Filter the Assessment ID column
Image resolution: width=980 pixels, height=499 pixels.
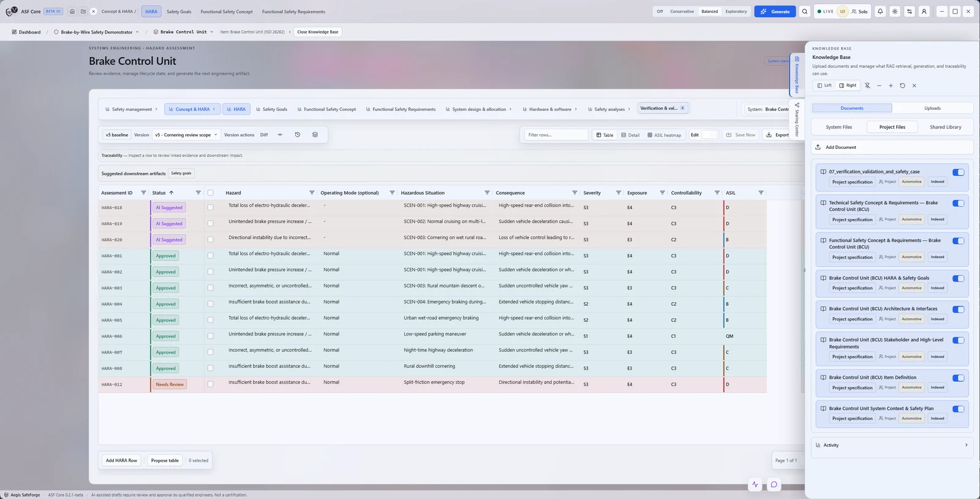[x=143, y=192]
